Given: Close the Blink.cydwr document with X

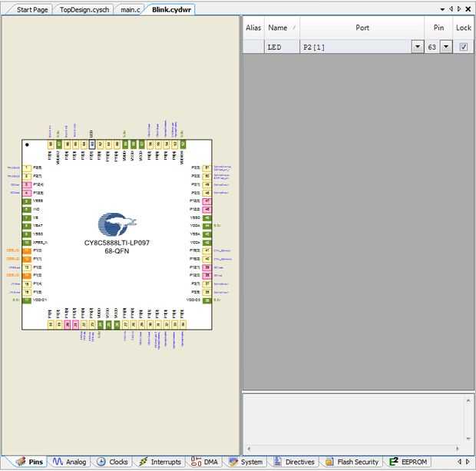Looking at the screenshot, I should point(468,9).
